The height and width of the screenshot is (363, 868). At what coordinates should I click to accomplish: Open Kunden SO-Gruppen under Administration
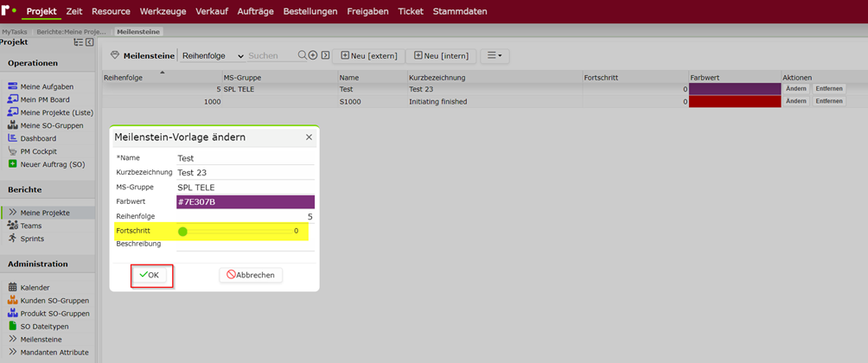point(48,301)
